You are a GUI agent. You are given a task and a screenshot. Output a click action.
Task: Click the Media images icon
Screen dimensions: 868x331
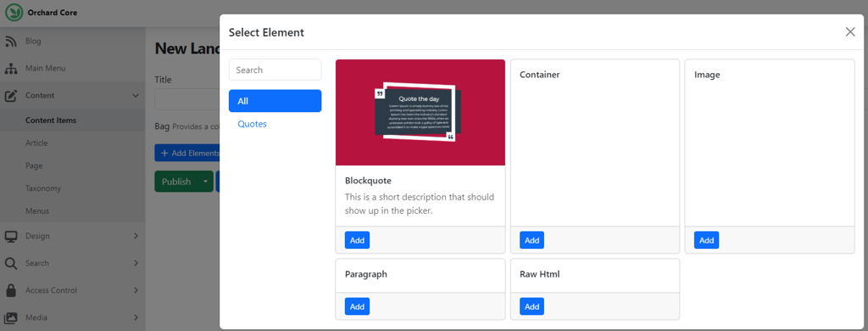pos(10,317)
